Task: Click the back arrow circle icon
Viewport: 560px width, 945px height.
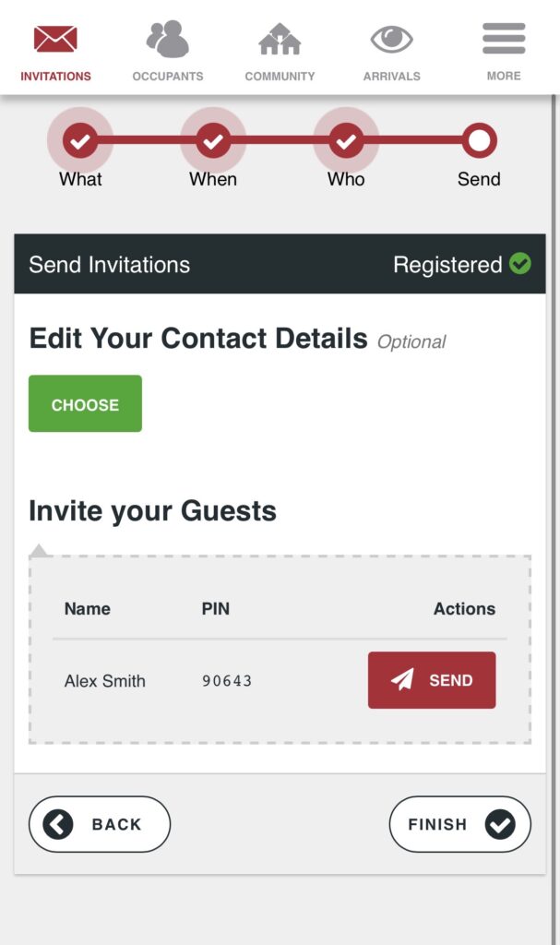Action: [x=58, y=824]
